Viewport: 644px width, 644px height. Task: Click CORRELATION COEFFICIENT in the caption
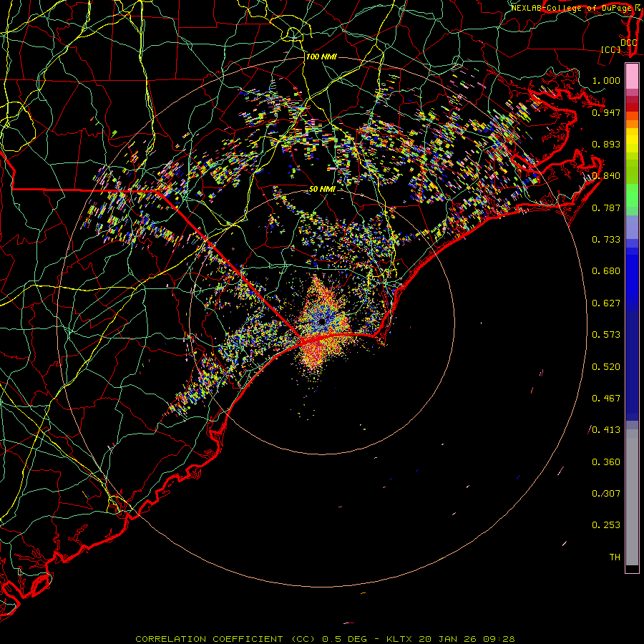(x=210, y=639)
